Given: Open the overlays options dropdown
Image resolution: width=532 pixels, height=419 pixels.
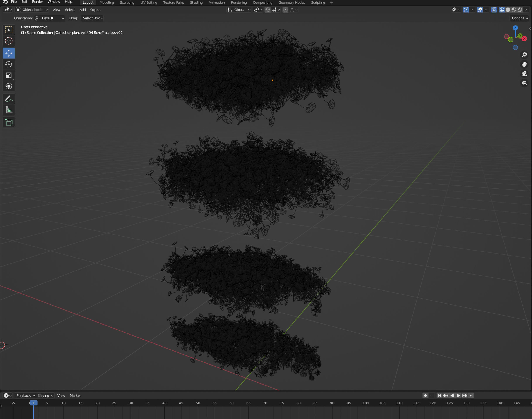Looking at the screenshot, I should click(x=486, y=10).
